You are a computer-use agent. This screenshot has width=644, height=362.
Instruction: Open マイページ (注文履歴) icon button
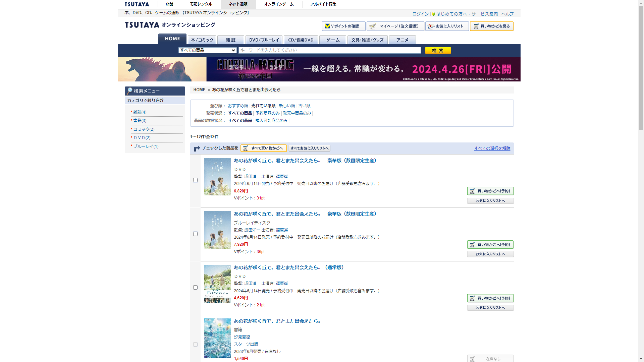(395, 26)
